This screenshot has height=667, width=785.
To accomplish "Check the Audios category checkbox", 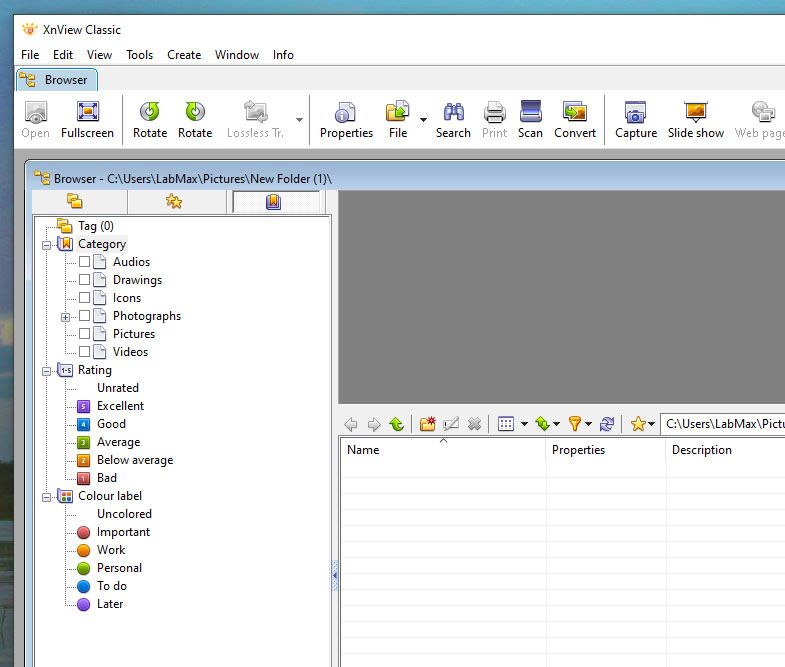I will [85, 261].
